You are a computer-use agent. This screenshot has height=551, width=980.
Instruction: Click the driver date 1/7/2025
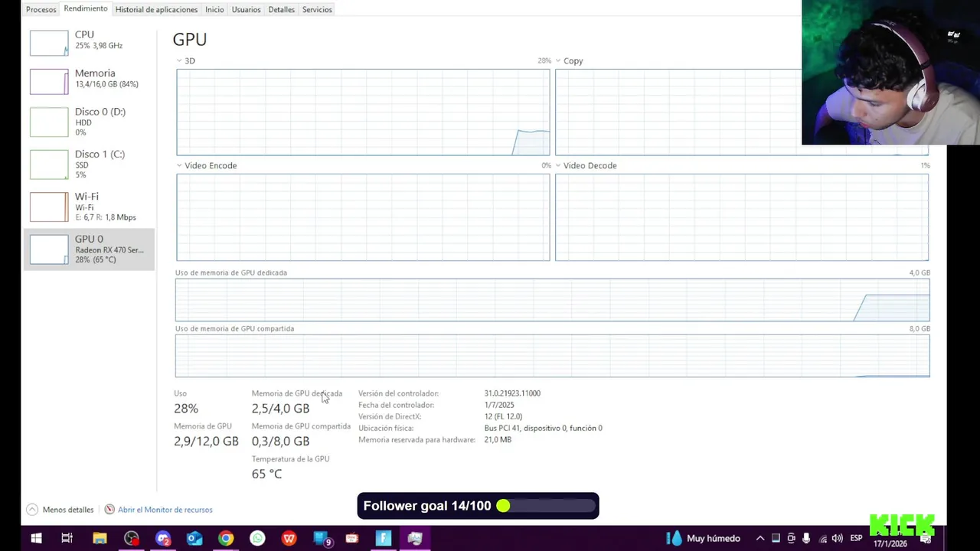coord(499,405)
